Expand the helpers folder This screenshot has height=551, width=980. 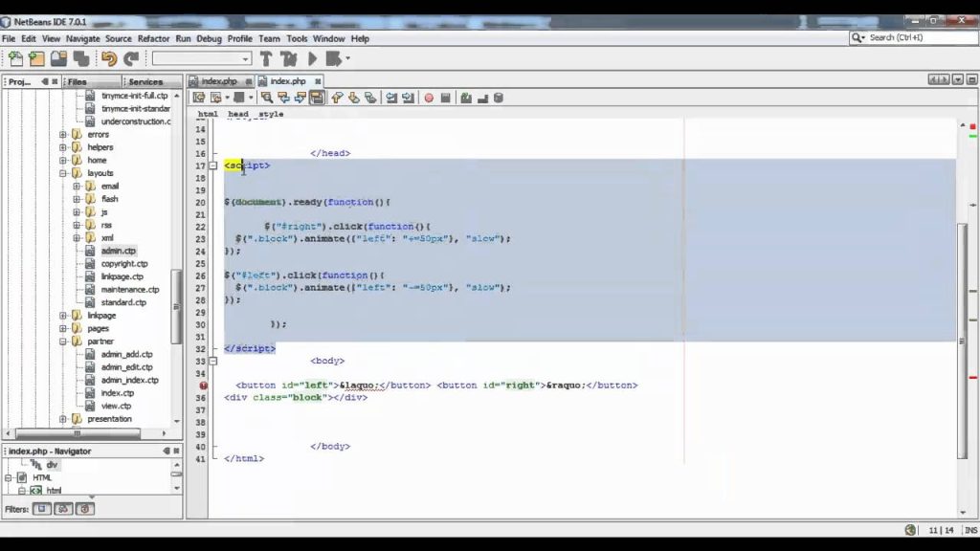click(62, 147)
